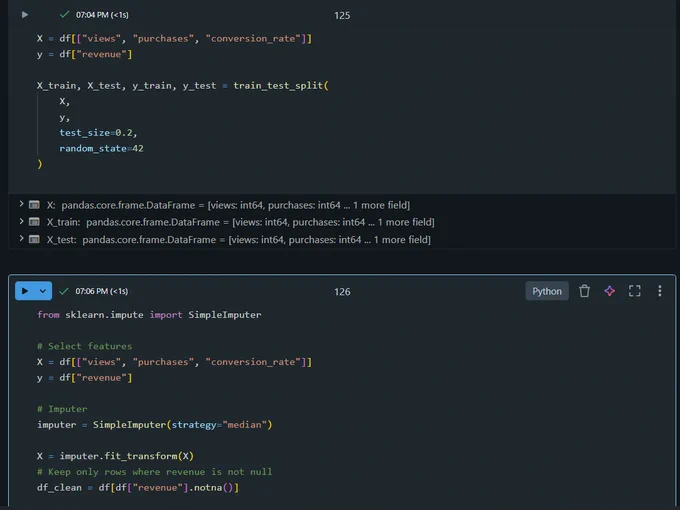Click cell number 125
Screen dimensions: 680x510
pos(342,16)
